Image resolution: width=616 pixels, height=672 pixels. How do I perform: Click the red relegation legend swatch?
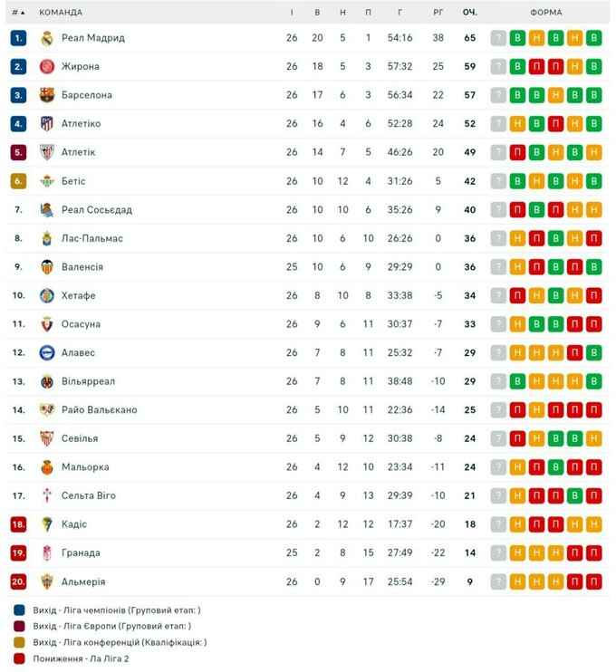point(19,658)
